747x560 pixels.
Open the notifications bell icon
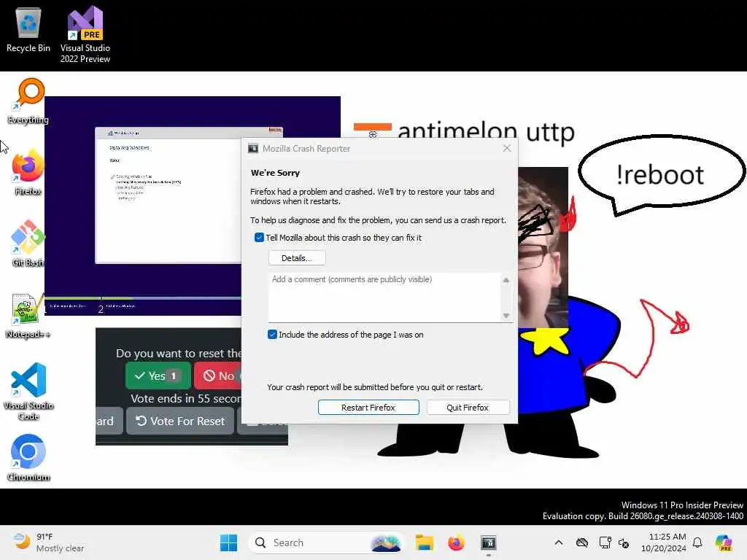(x=697, y=542)
